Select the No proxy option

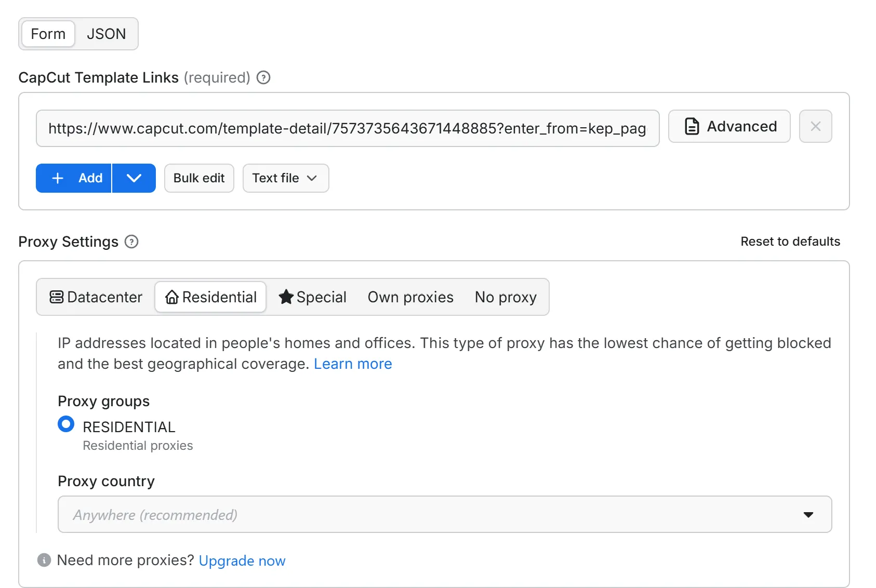pyautogui.click(x=505, y=297)
